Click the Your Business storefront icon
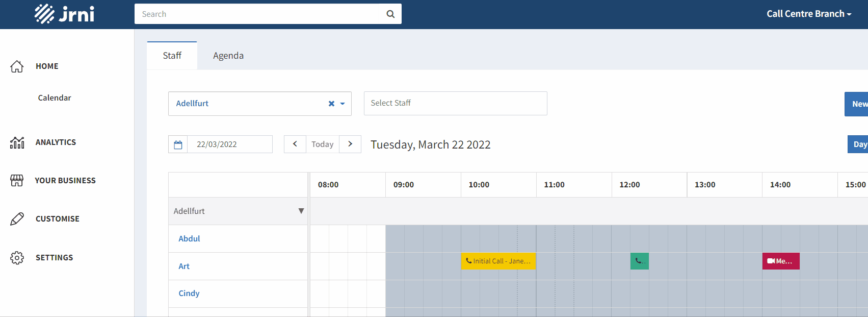This screenshot has width=868, height=317. (x=17, y=181)
